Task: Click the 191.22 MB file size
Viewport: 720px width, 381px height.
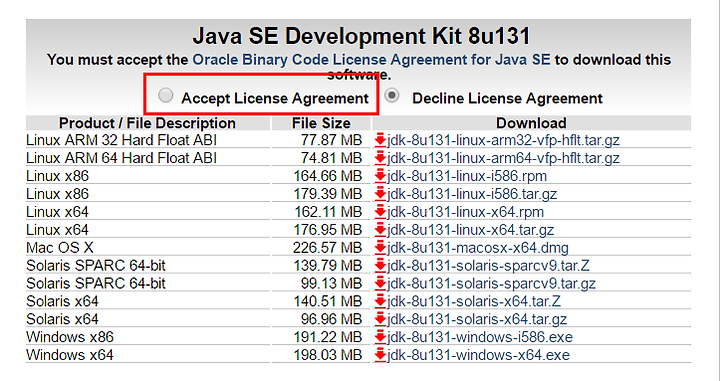Action: [x=328, y=337]
